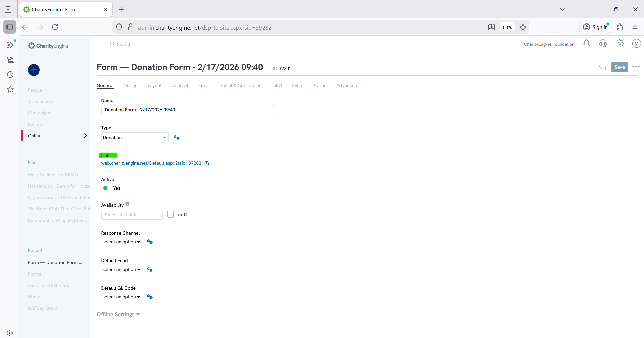644x338 pixels.
Task: Click the Save button
Action: 619,67
